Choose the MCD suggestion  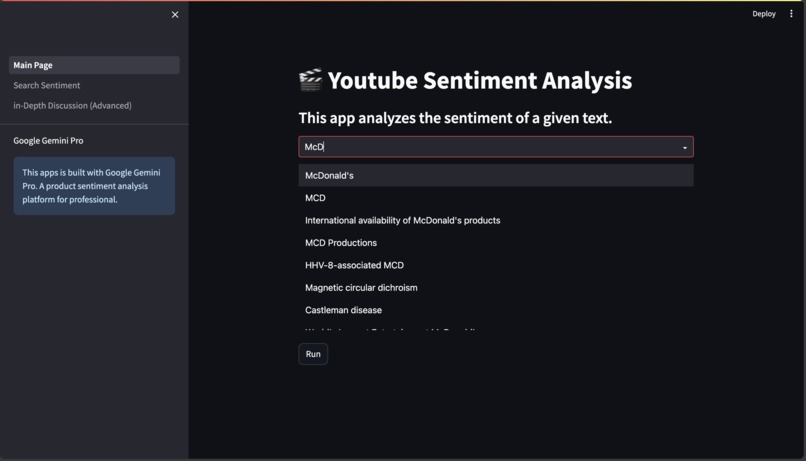(496, 198)
